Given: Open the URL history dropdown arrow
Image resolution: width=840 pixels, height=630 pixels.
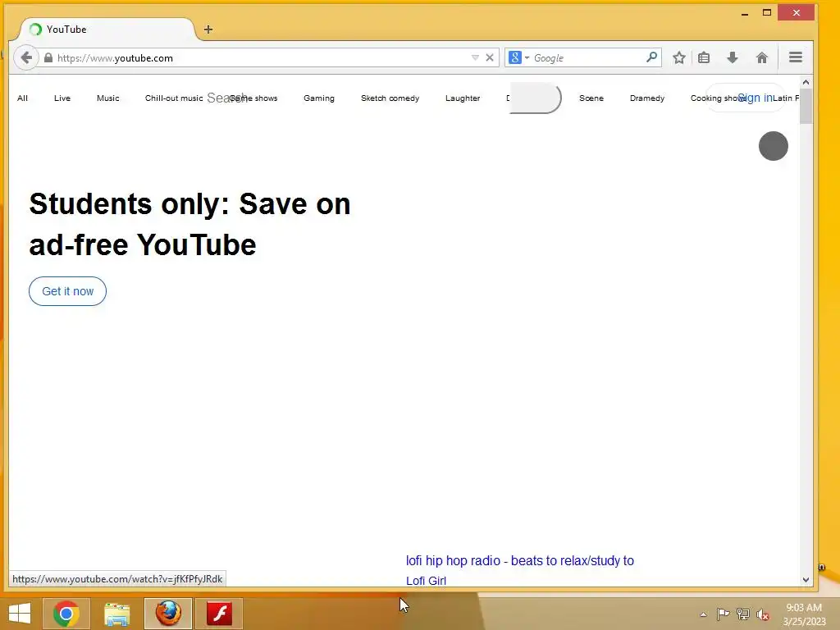Looking at the screenshot, I should [x=475, y=58].
